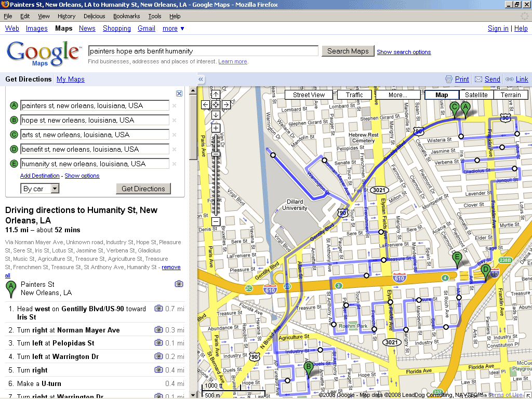The width and height of the screenshot is (532, 399).
Task: Select the Map view button
Action: [442, 95]
